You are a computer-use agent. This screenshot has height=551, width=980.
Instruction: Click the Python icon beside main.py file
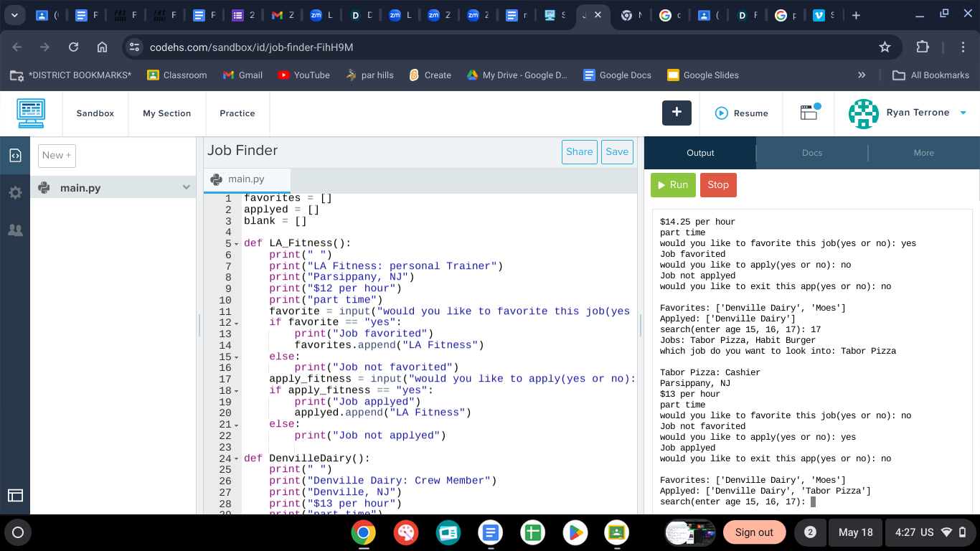click(44, 188)
